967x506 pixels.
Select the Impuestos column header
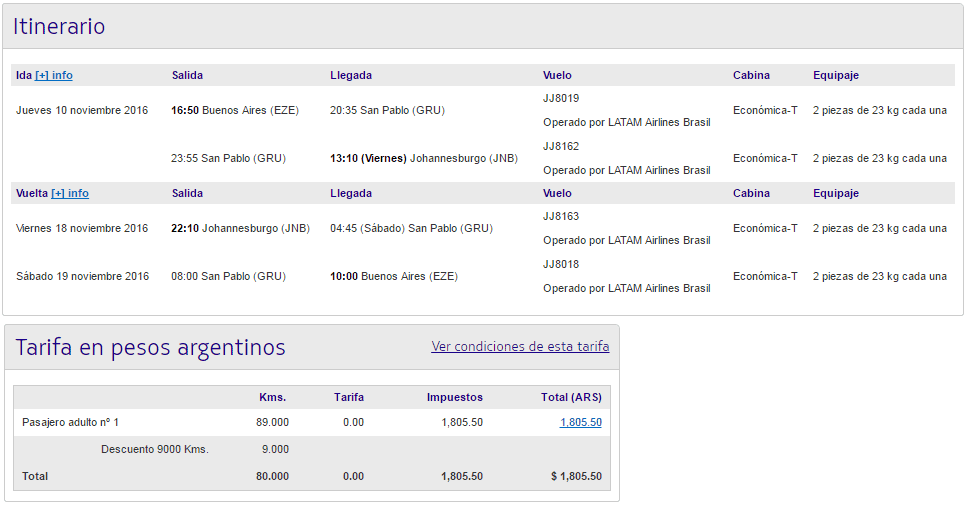455,397
